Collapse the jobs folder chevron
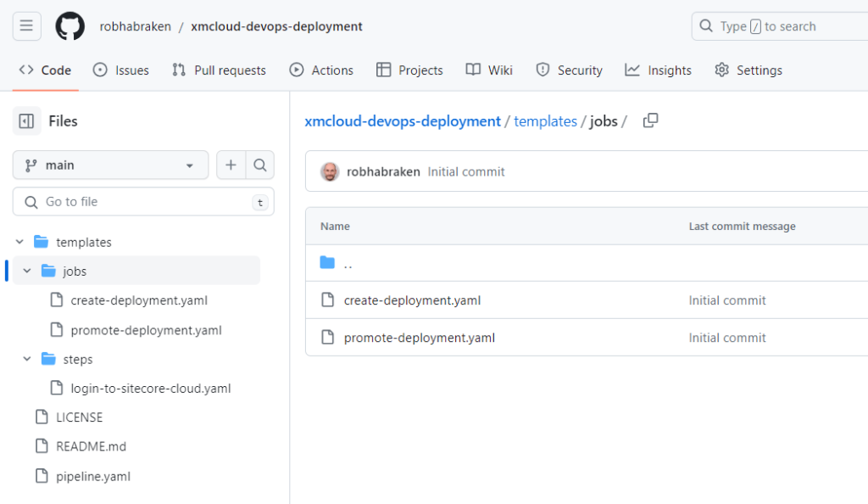The width and height of the screenshot is (868, 504). click(x=27, y=271)
